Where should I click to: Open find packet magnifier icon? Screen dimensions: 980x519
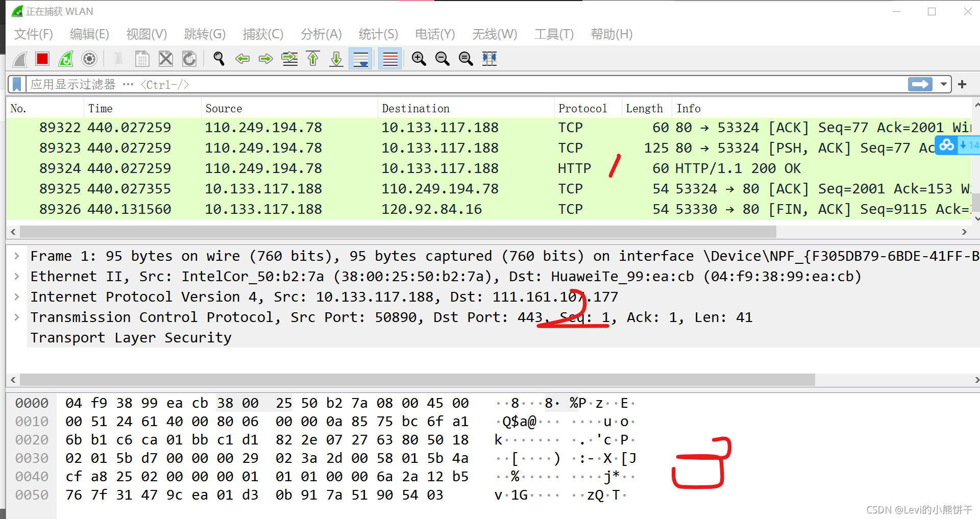[x=219, y=59]
